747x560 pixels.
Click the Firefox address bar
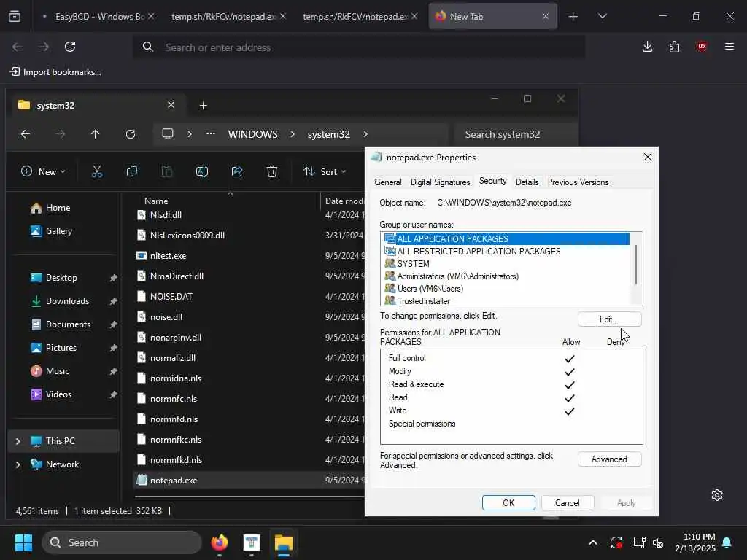[359, 47]
